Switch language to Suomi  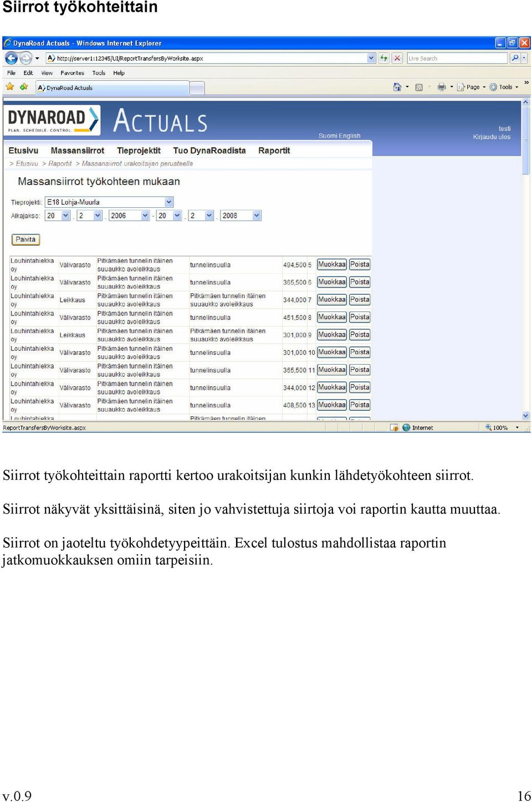(x=328, y=136)
